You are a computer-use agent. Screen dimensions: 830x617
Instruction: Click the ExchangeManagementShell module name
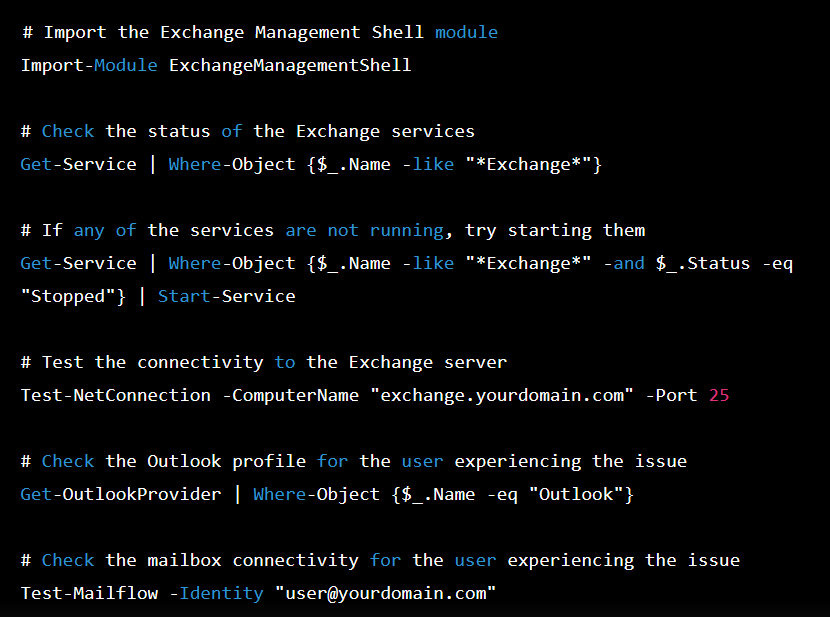(x=290, y=66)
